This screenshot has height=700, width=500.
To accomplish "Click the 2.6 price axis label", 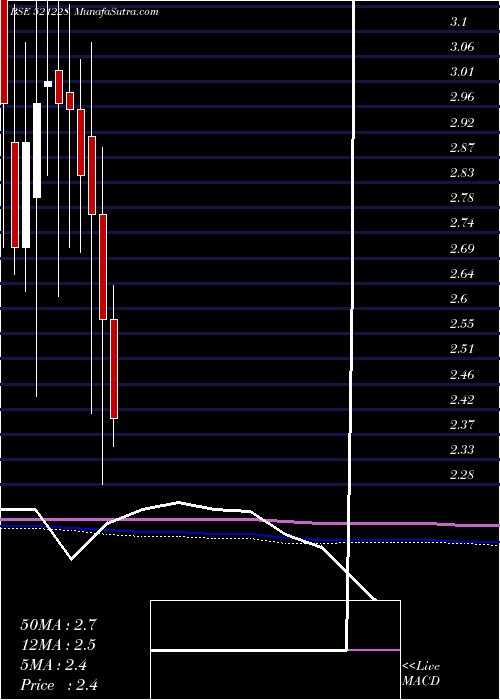I will pyautogui.click(x=458, y=299).
